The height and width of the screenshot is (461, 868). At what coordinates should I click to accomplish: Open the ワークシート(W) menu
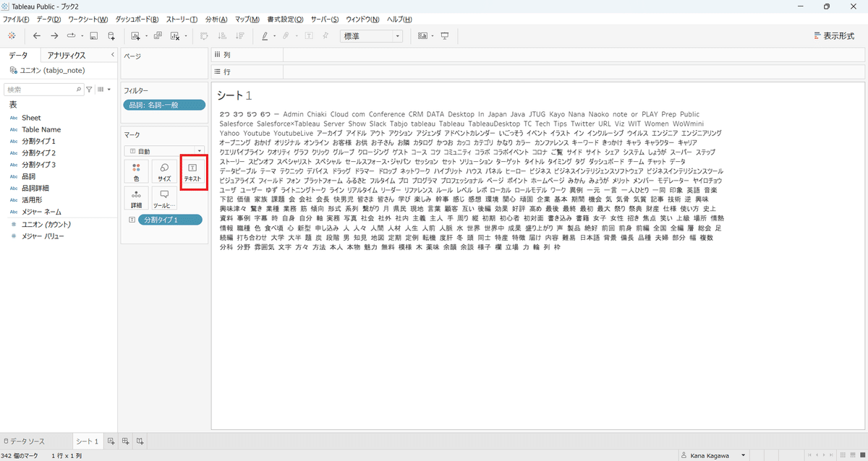[87, 20]
